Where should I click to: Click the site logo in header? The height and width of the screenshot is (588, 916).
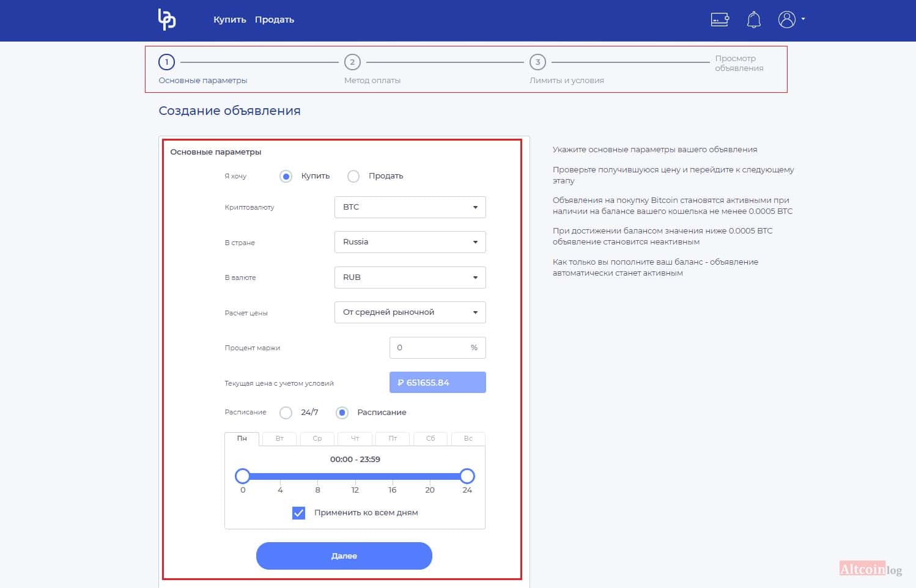click(x=167, y=20)
